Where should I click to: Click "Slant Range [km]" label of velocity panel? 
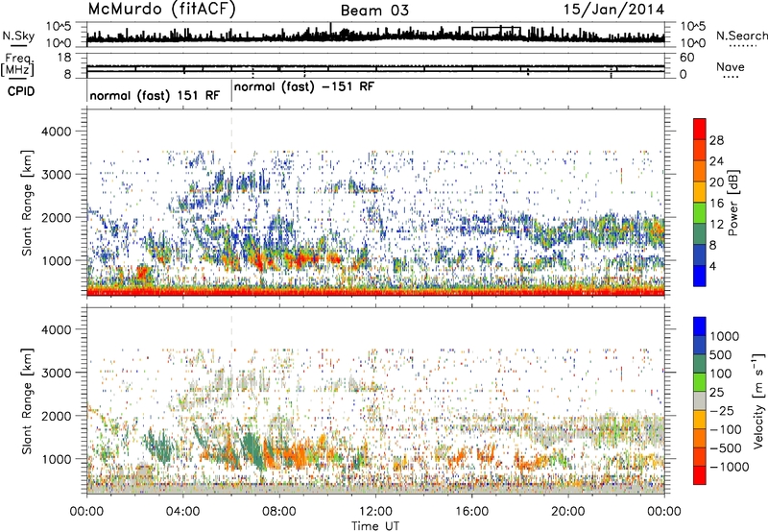click(x=27, y=400)
